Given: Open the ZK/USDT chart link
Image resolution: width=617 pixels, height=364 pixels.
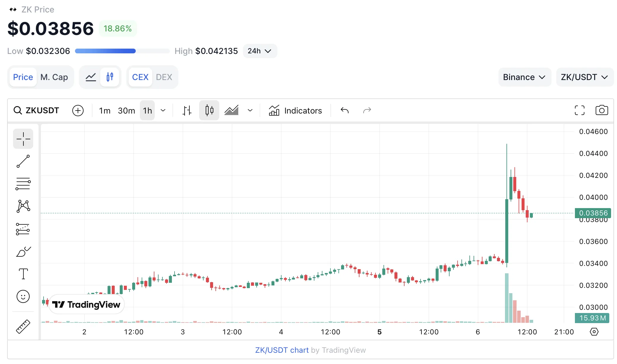Looking at the screenshot, I should (282, 350).
